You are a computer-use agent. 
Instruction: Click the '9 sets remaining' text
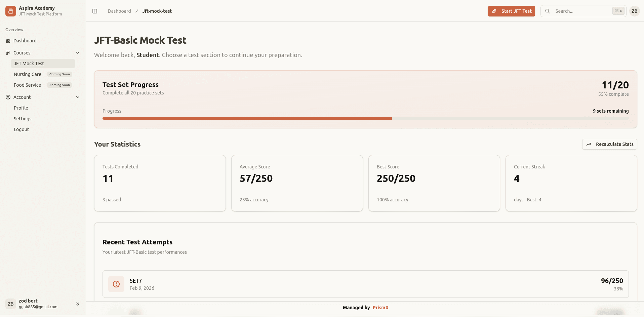(x=611, y=111)
